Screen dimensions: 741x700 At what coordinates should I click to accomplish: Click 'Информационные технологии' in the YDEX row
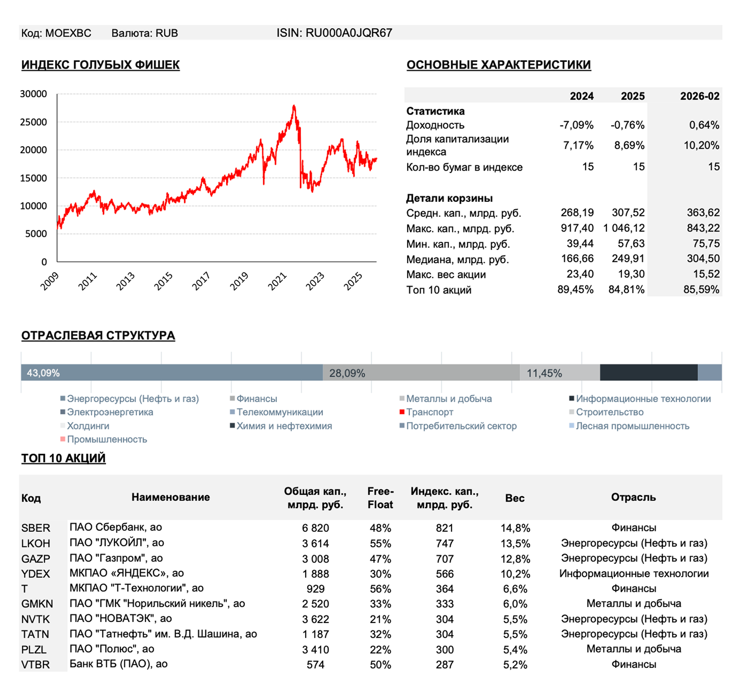[634, 574]
